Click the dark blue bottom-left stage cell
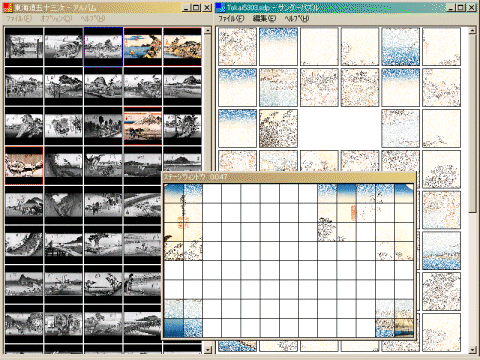 pyautogui.click(x=174, y=328)
